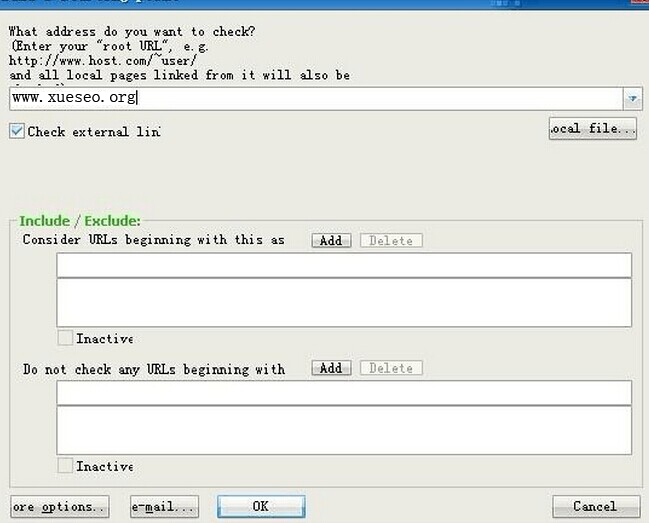Click the URL field containing www.xueseo.org
This screenshot has height=523, width=649.
point(316,98)
